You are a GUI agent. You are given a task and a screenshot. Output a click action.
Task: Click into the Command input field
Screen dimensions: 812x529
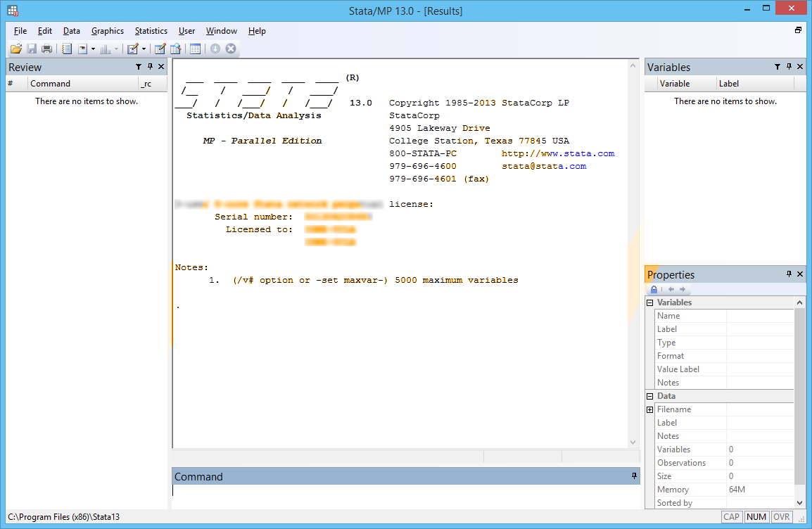point(405,496)
